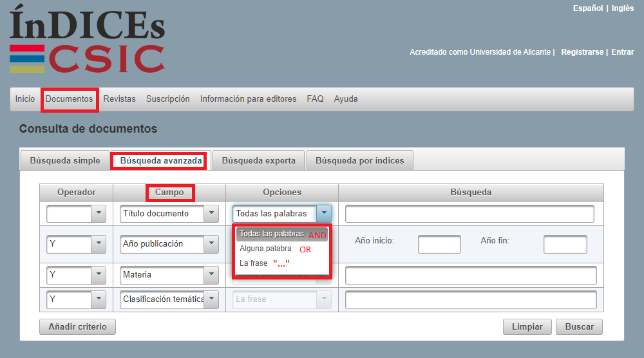Click the Título documento search input
Viewport: 644px width, 358px height.
[x=470, y=214]
